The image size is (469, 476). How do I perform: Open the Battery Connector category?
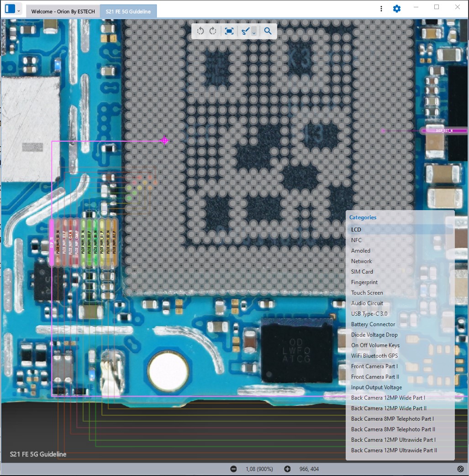373,324
